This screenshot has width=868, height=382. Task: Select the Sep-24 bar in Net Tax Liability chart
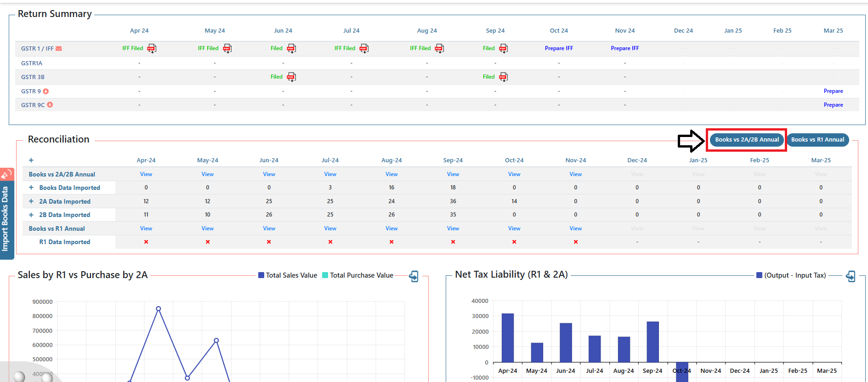coord(652,342)
